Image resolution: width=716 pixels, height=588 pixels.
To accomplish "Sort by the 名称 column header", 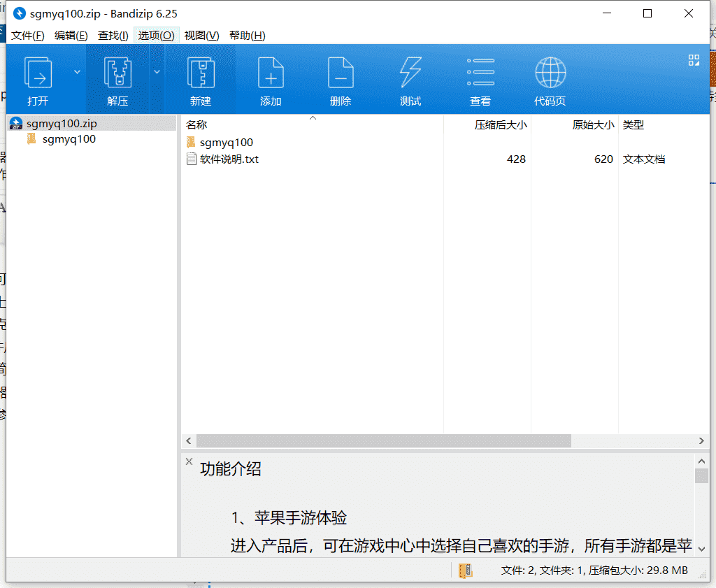I will [x=196, y=124].
